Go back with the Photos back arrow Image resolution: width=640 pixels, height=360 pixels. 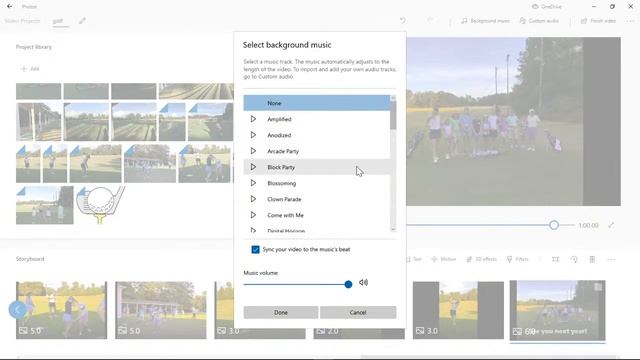(x=9, y=7)
